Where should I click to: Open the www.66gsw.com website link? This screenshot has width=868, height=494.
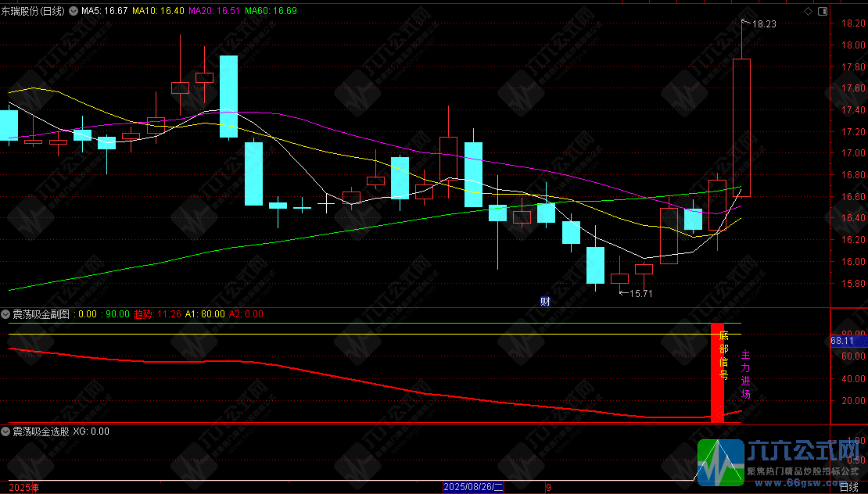(802, 483)
